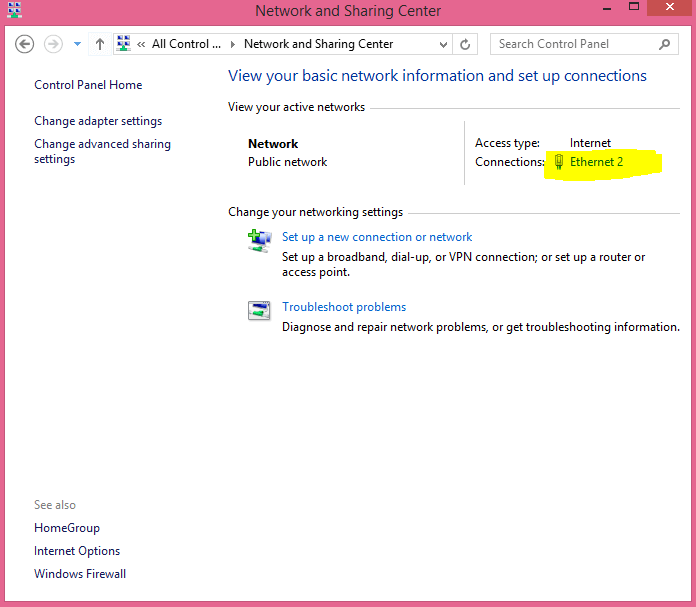Screen dimensions: 696x607
Task: Open the recent locations dropdown arrow
Action: tap(77, 44)
